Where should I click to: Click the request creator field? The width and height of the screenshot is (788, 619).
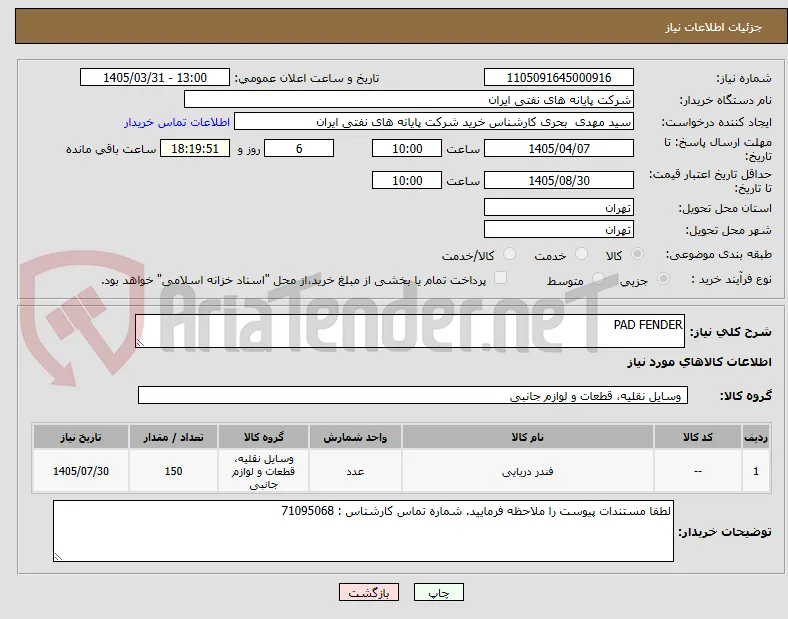(x=434, y=122)
